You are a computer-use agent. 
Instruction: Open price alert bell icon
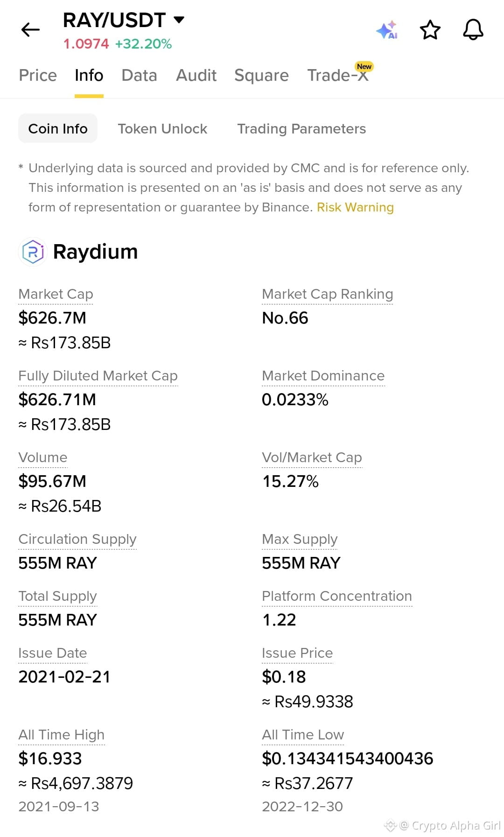tap(473, 30)
